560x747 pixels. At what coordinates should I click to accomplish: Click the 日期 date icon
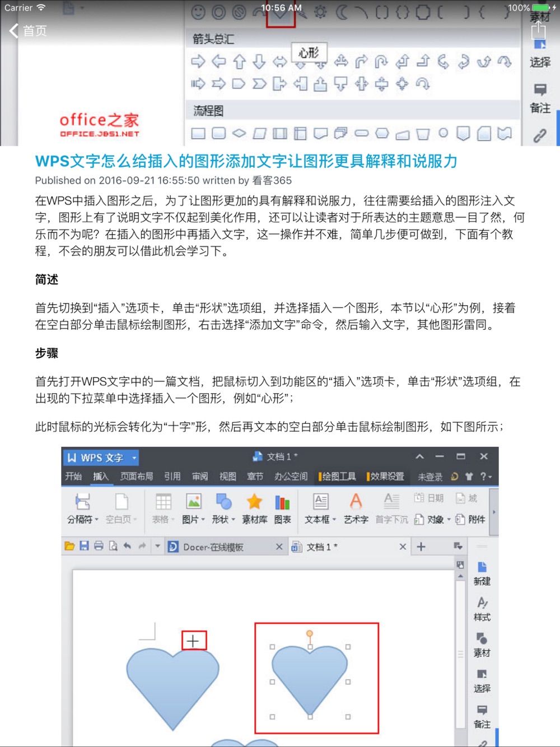419,497
